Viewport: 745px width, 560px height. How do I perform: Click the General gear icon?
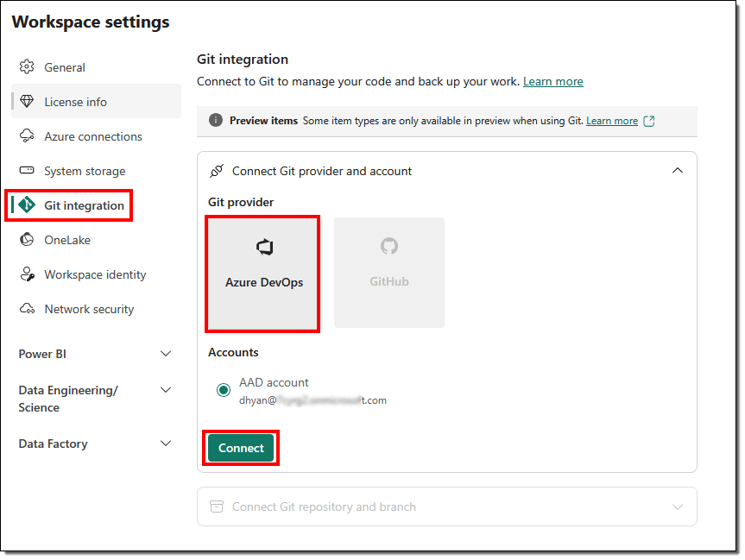coord(27,67)
